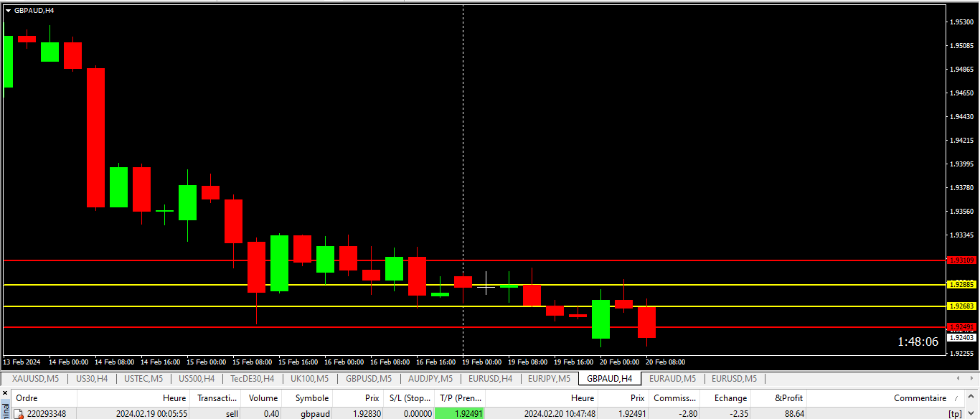Viewport: 980px width, 419px height.
Task: Switch to the AUDJPY,M5 chart tab
Action: pos(430,378)
